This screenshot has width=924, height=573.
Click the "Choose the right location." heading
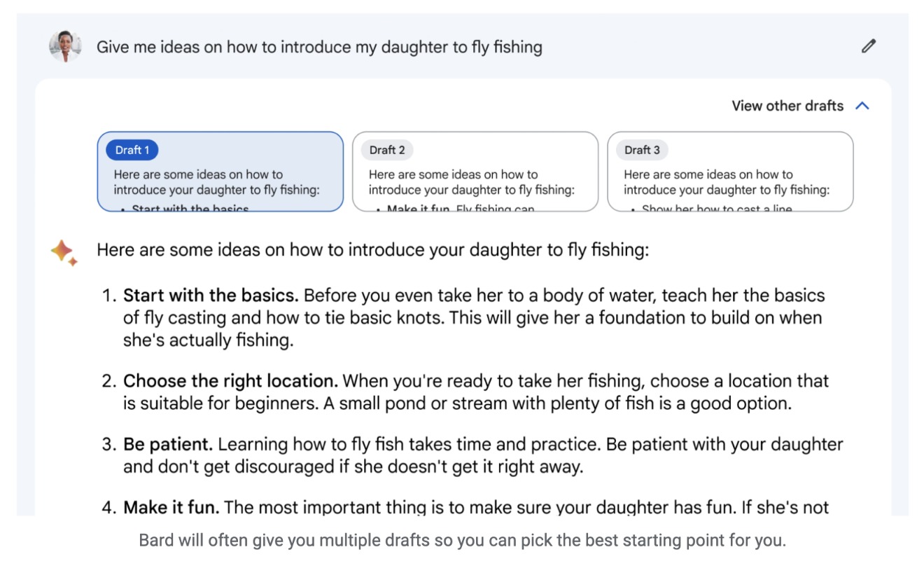(x=230, y=381)
